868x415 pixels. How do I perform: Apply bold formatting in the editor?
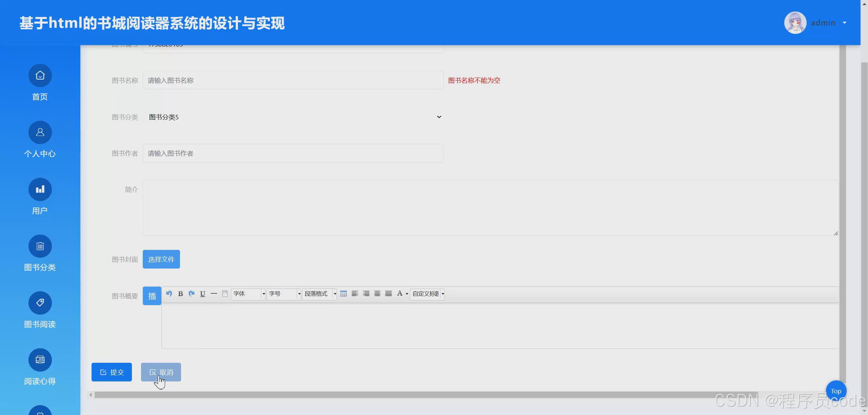180,294
